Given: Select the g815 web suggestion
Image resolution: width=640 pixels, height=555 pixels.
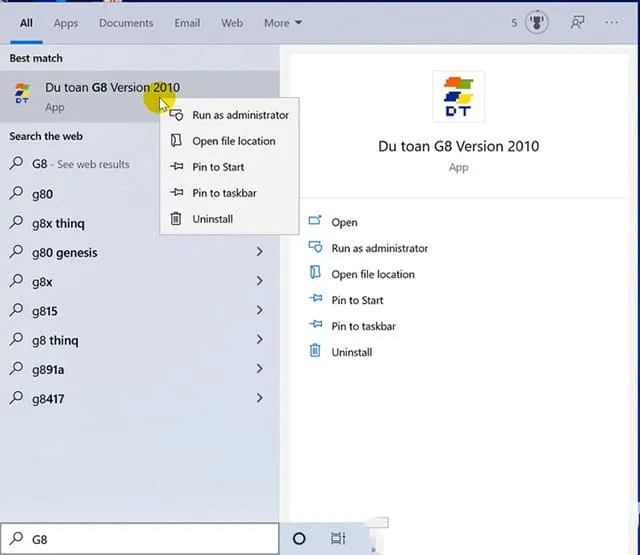Looking at the screenshot, I should click(140, 311).
